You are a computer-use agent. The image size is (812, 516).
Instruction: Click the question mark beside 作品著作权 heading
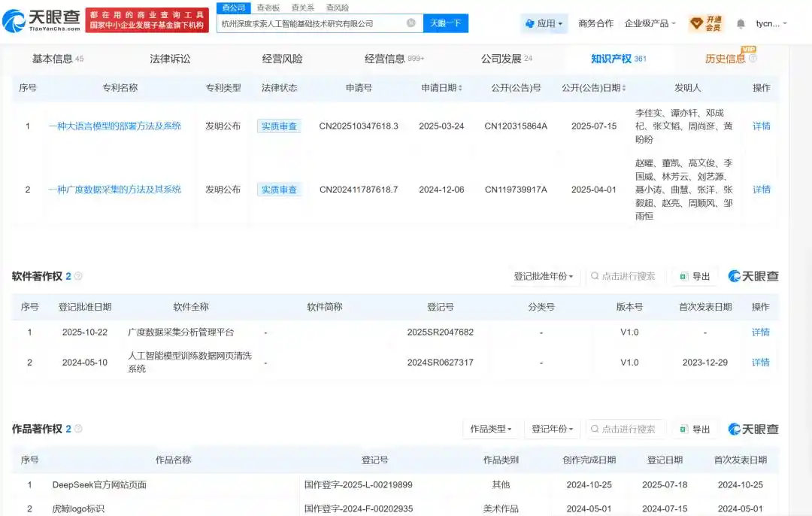tap(78, 429)
